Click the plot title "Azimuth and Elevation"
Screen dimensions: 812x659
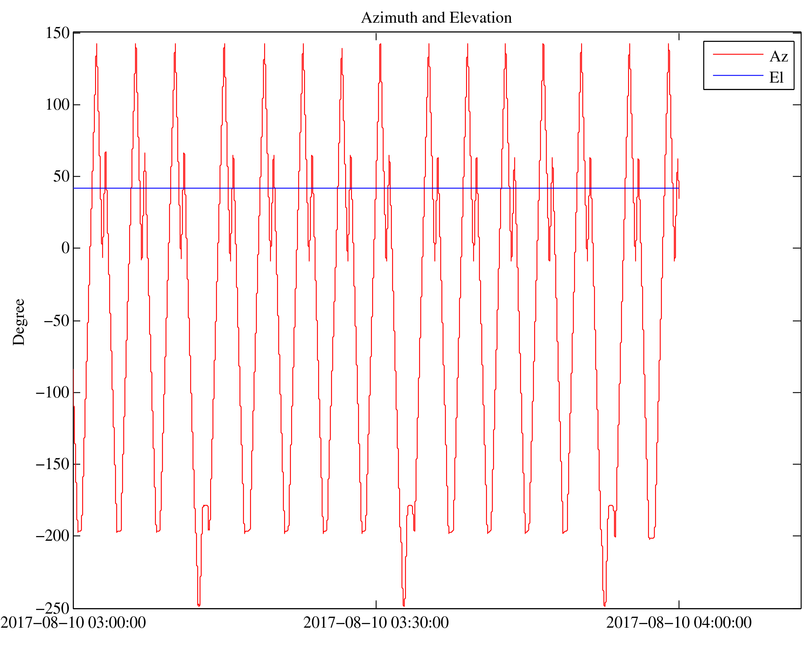pos(436,18)
